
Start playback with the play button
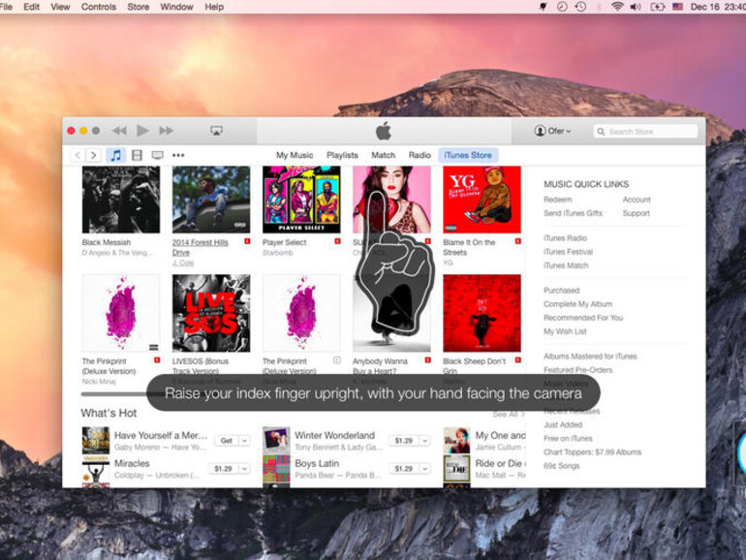[x=142, y=131]
